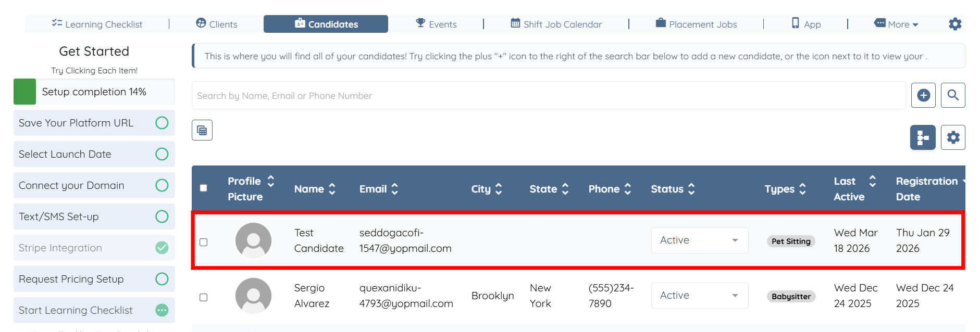The image size is (980, 332).
Task: Expand the More navigation menu
Action: click(x=897, y=24)
